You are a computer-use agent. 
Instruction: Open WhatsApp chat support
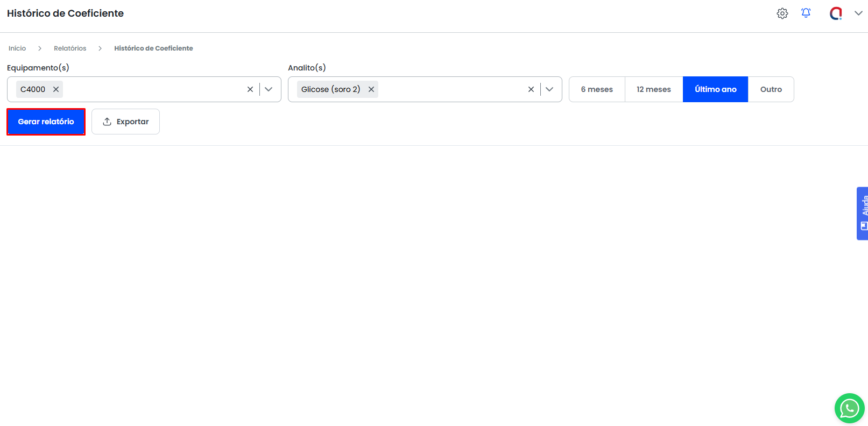849,408
